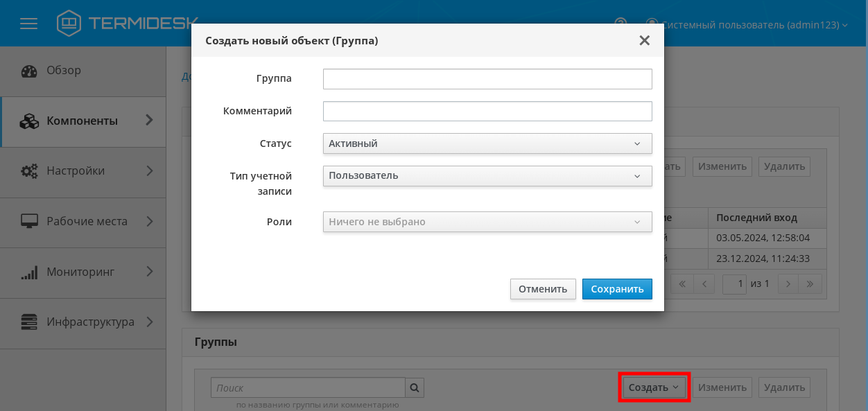Go to first page in pagination
Screen dimensions: 868x411
[x=682, y=283]
